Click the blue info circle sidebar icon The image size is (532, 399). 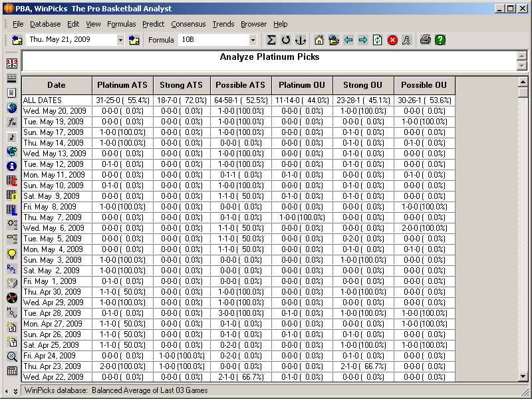point(12,166)
